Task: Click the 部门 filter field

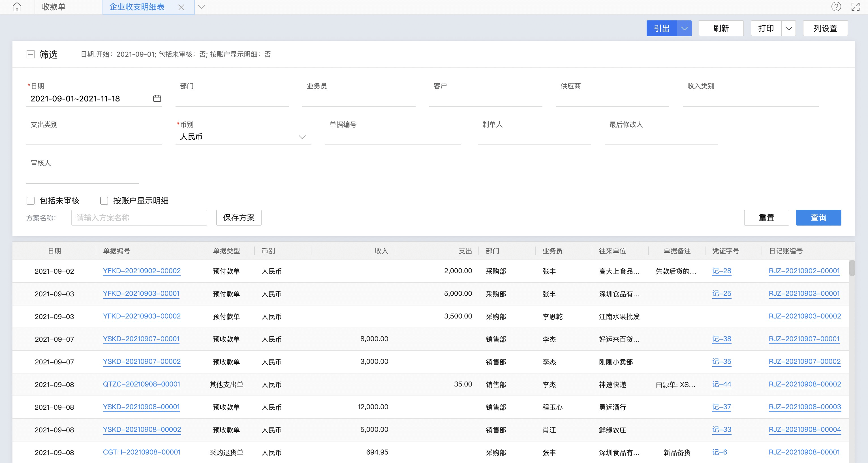Action: 232,99
